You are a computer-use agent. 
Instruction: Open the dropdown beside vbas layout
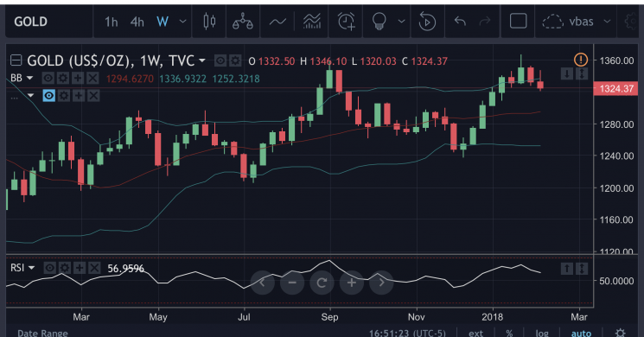click(607, 22)
